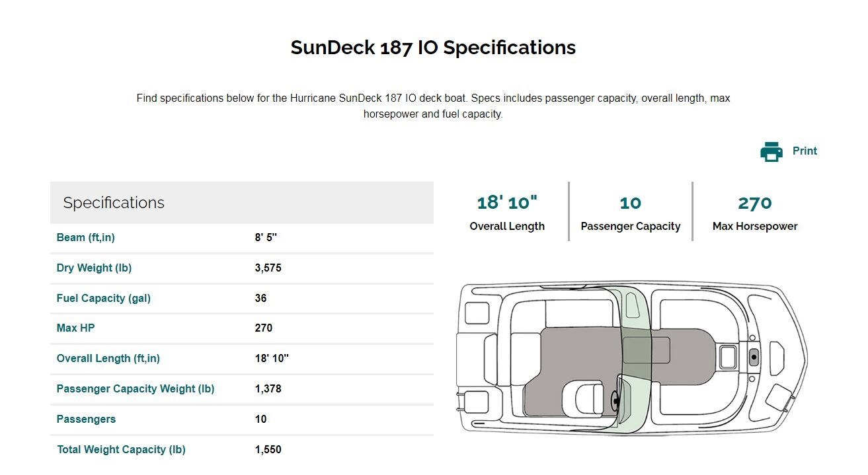Click the 18' 10" headline figure
The image size is (868, 475).
click(x=507, y=203)
